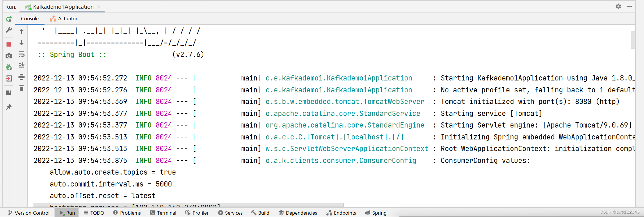Open run configuration settings wrench icon

9,30
